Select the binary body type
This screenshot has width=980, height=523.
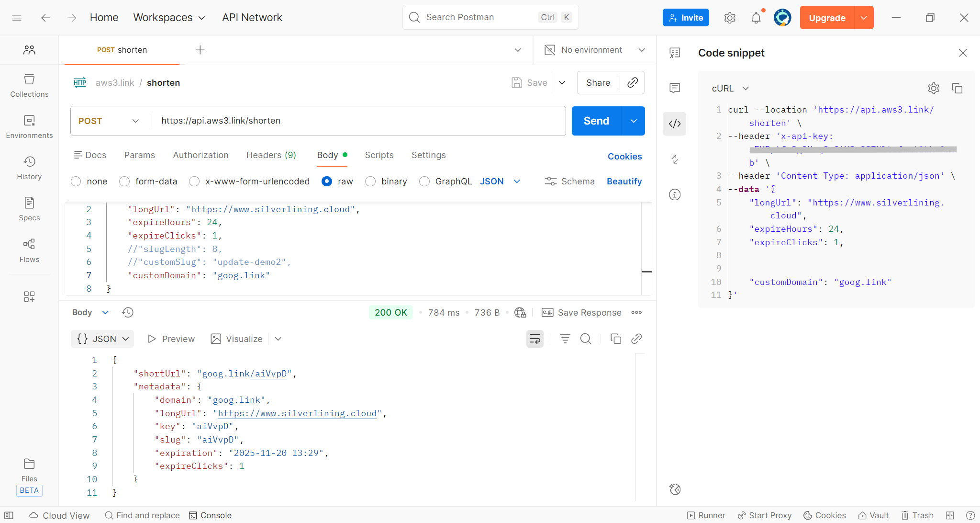coord(370,182)
